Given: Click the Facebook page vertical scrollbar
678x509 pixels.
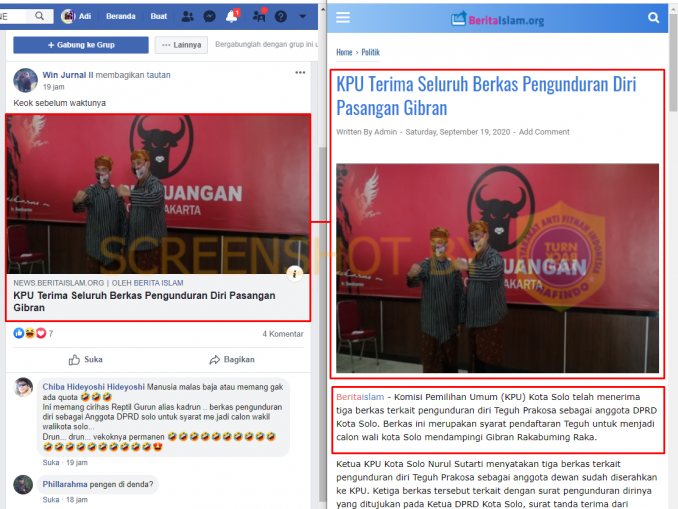Looking at the screenshot, I should pyautogui.click(x=323, y=324).
